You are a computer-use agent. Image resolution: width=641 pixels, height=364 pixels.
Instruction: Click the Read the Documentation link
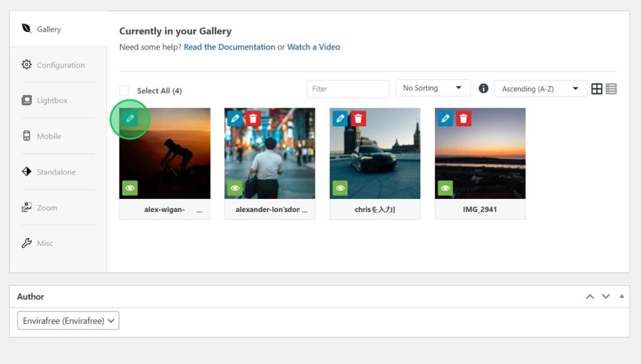[x=229, y=47]
